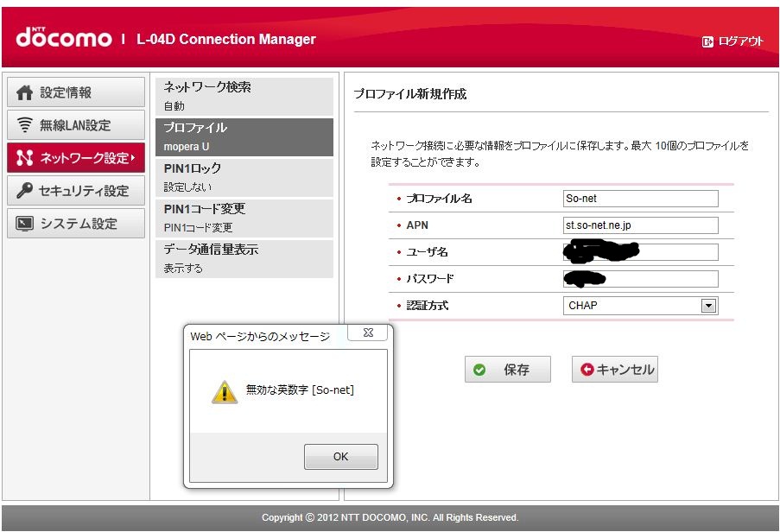Open the ネットワーク検索 submenu entry
The image size is (780, 532).
pyautogui.click(x=244, y=97)
